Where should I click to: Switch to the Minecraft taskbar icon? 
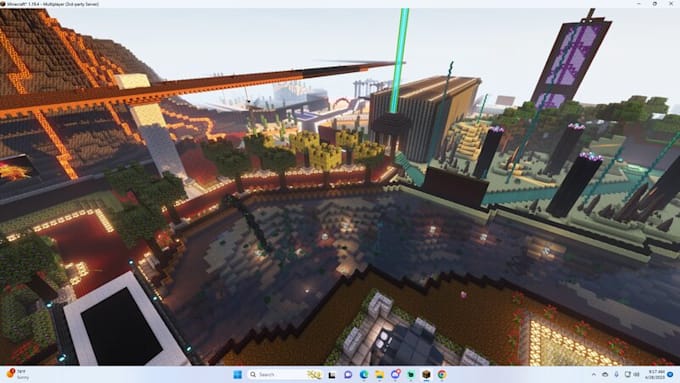click(426, 375)
